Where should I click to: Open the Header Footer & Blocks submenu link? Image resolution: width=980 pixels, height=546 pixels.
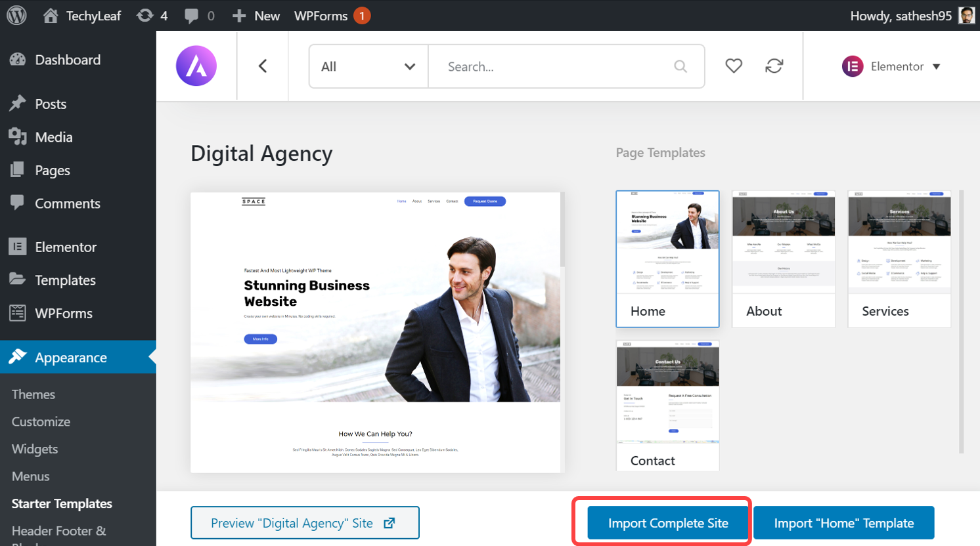click(59, 535)
